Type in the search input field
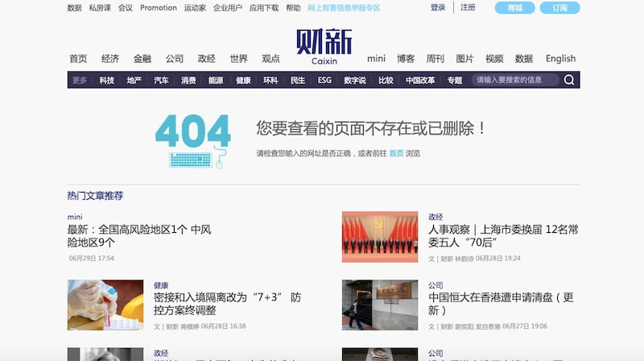This screenshot has height=361, width=644. (515, 80)
